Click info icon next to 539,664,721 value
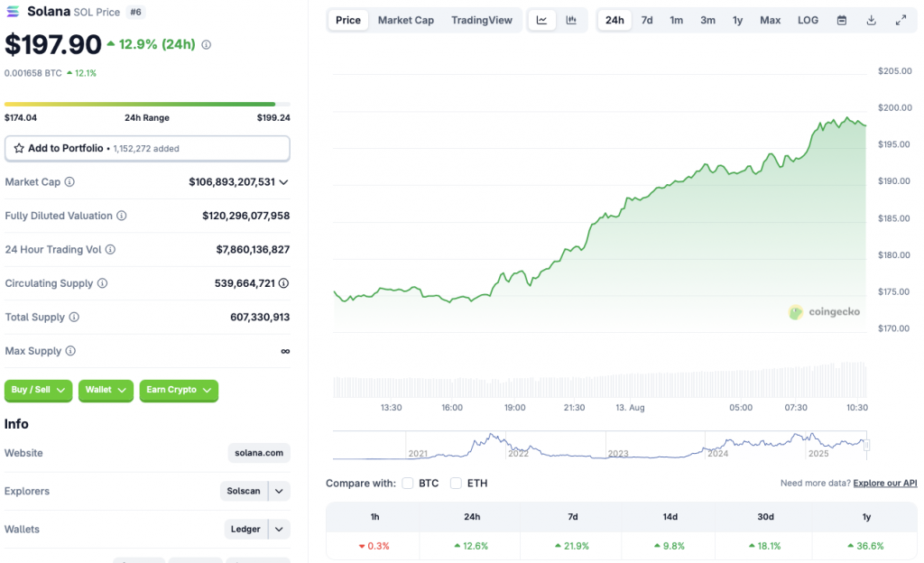This screenshot has width=924, height=563. (x=284, y=283)
